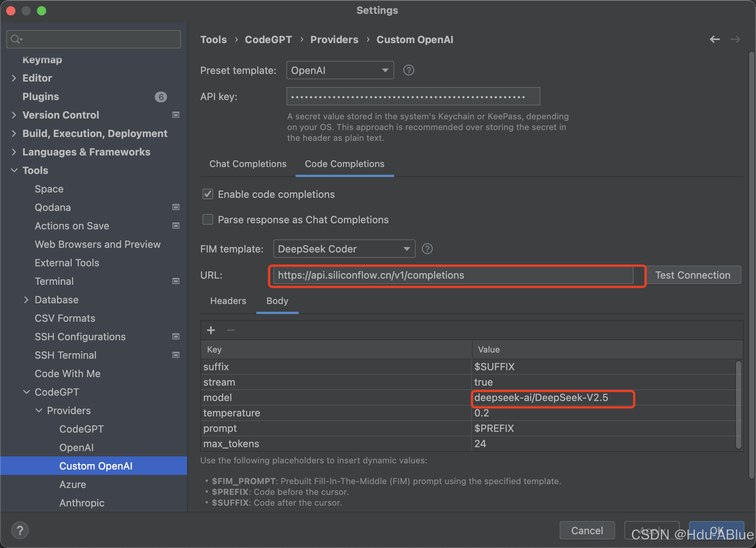
Task: Click the project-level icon beside Version Control
Action: coord(176,115)
